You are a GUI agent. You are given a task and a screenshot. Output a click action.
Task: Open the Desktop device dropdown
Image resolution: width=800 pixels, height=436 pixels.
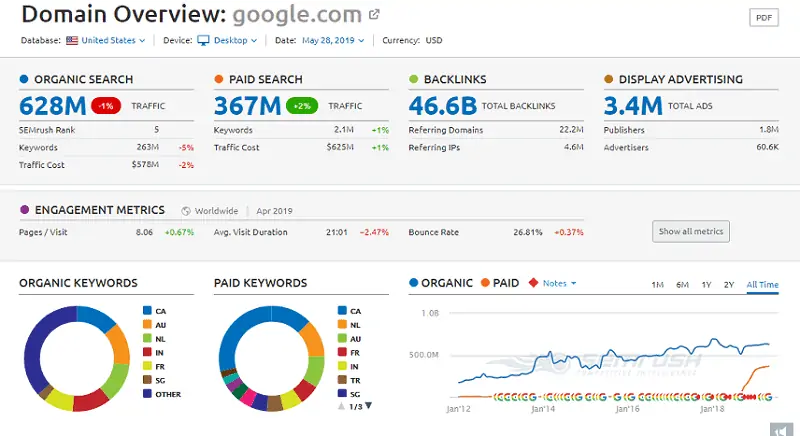[x=235, y=40]
